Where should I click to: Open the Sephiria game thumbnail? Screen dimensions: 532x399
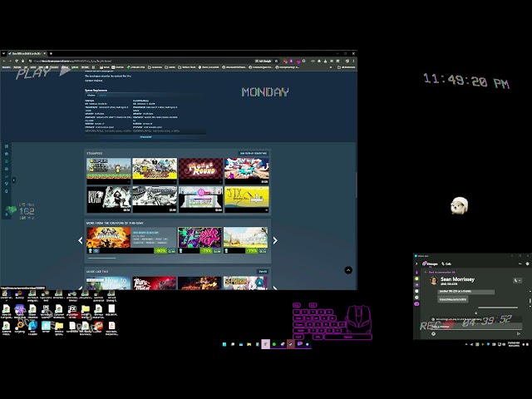click(x=245, y=283)
